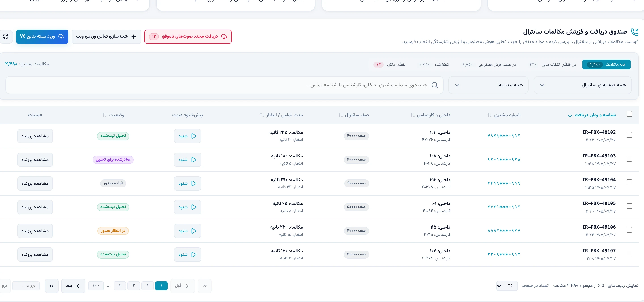Open the همه مدت‌ها dropdown
The image size is (644, 302).
point(488,85)
